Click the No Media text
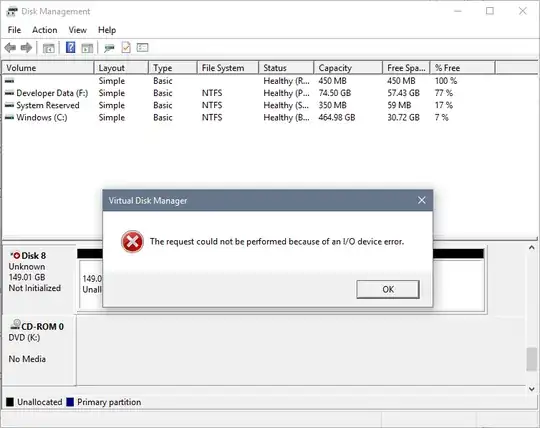Image resolution: width=540 pixels, height=428 pixels. pyautogui.click(x=27, y=359)
